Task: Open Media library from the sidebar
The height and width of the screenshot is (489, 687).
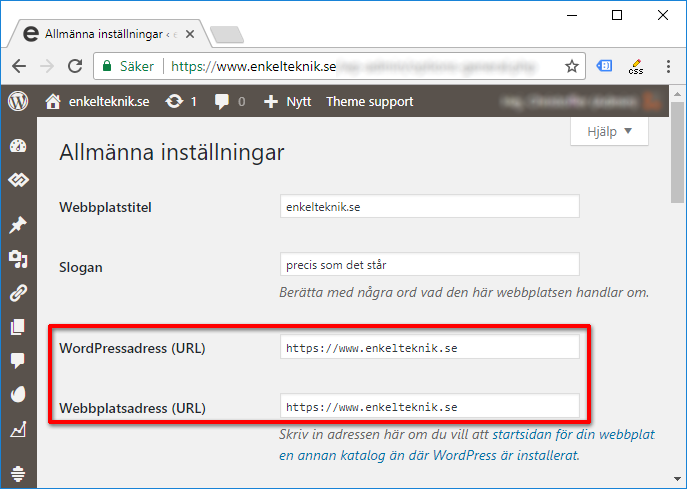Action: [x=18, y=260]
